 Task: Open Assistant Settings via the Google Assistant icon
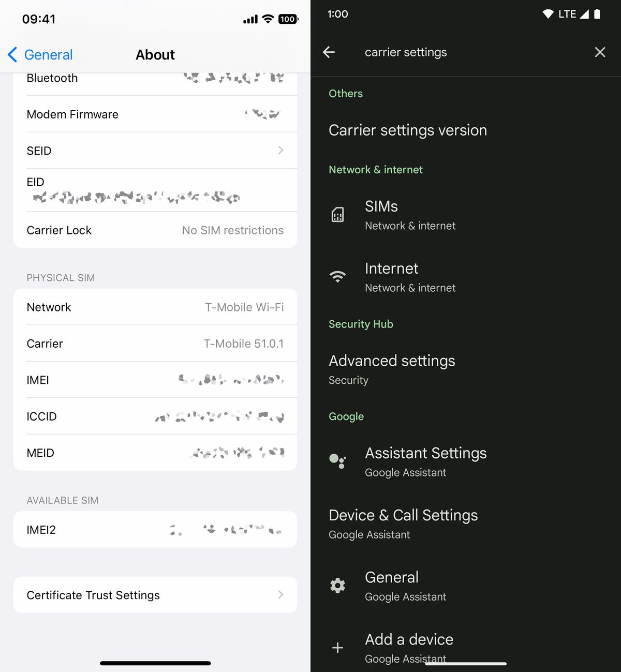click(337, 461)
